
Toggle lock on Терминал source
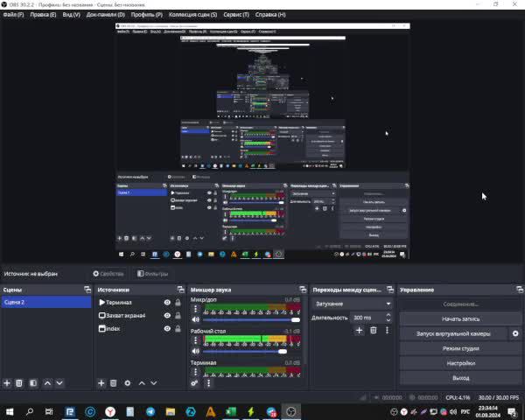(x=178, y=303)
